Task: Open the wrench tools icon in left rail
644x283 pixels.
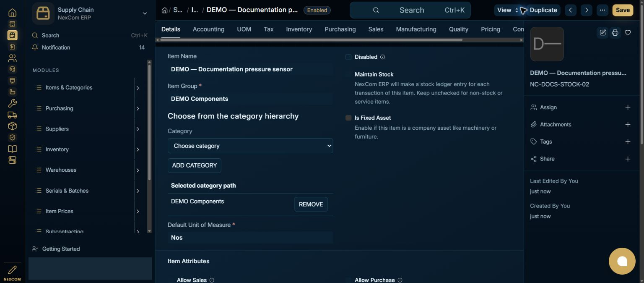Action: (13, 103)
